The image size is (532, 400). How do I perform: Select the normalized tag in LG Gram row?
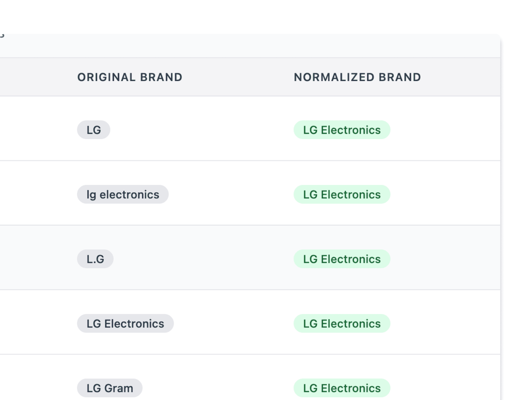[x=342, y=388]
